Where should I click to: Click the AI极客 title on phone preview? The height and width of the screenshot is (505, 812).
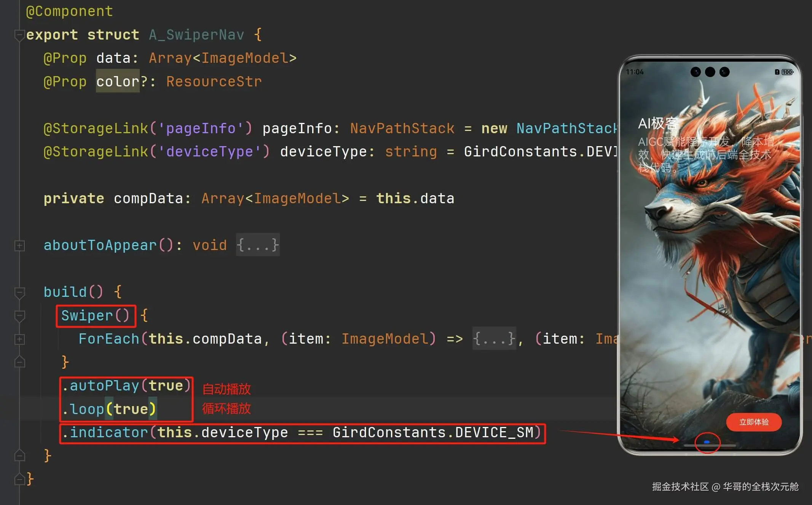(x=658, y=123)
